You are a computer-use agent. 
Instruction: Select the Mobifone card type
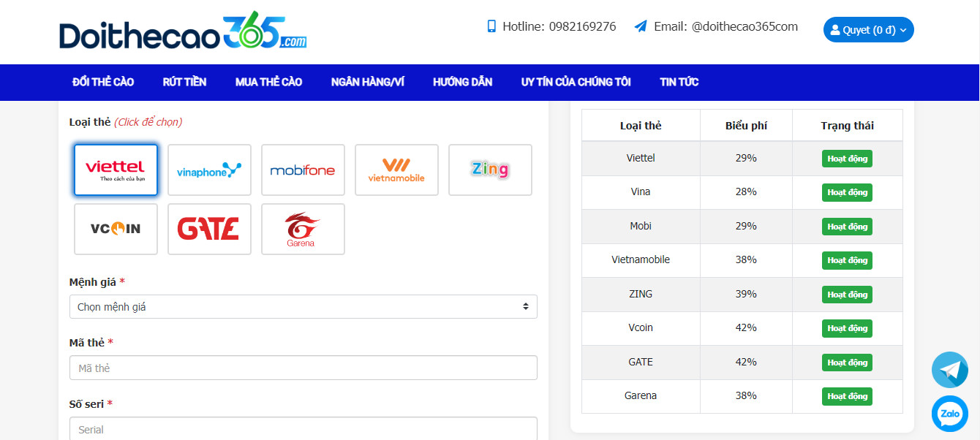tap(303, 170)
